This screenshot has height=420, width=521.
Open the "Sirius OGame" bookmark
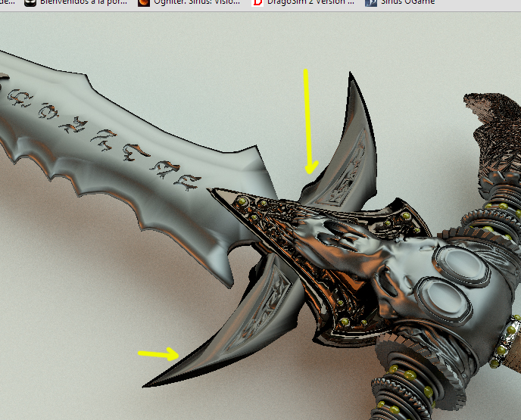click(x=400, y=2)
